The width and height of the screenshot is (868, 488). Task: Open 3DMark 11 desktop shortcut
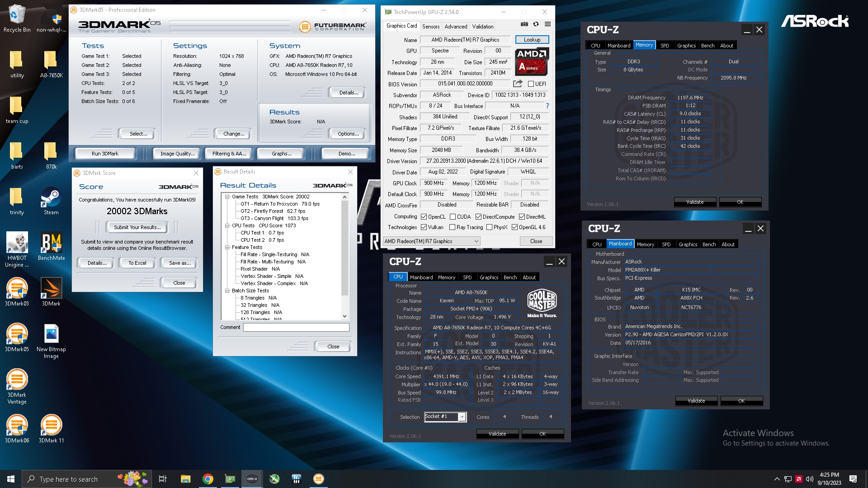pos(51,429)
